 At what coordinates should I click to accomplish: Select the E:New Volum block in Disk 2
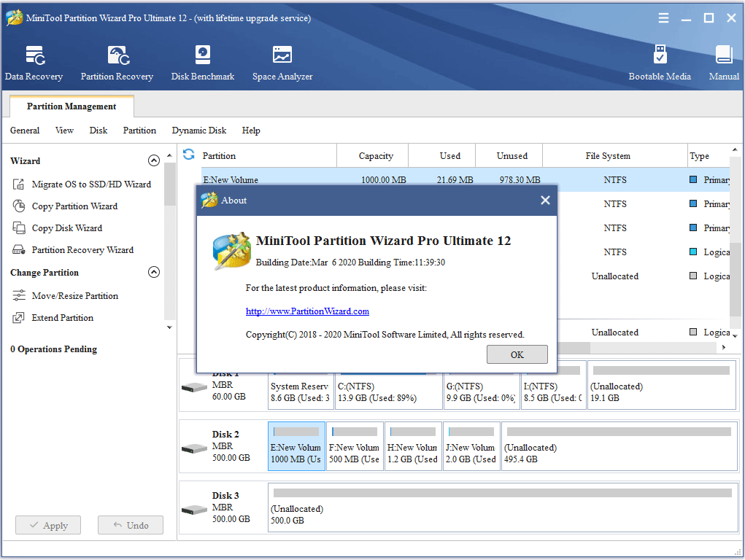pyautogui.click(x=296, y=446)
